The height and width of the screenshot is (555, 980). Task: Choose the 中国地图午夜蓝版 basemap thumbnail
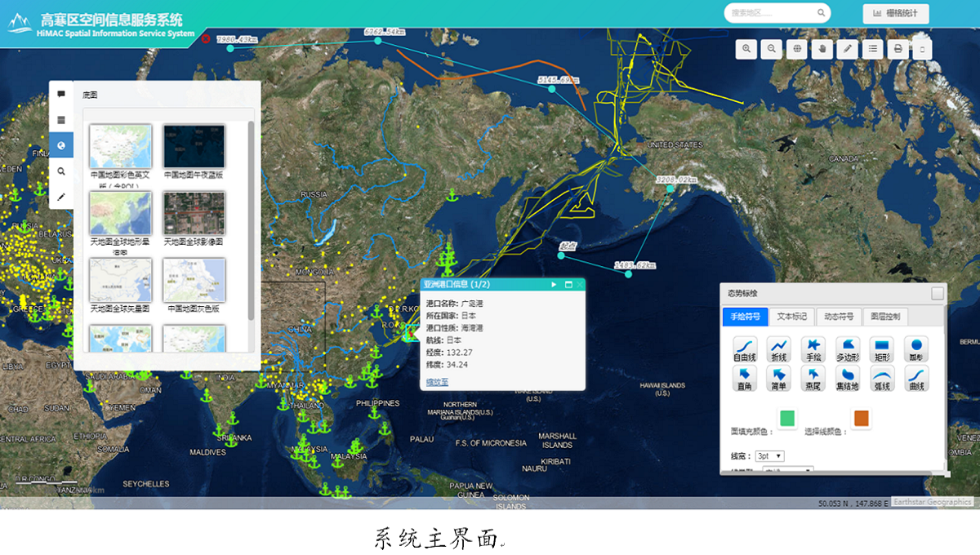click(x=194, y=146)
